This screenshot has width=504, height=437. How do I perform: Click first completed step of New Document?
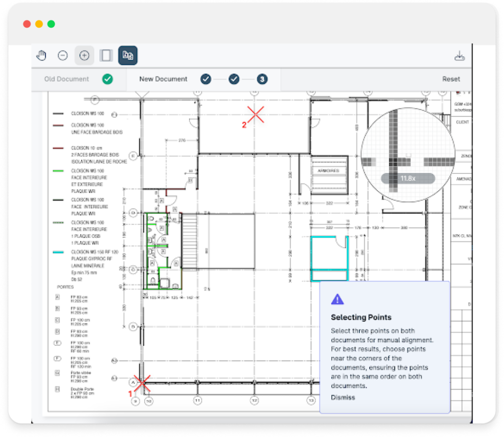pyautogui.click(x=206, y=79)
